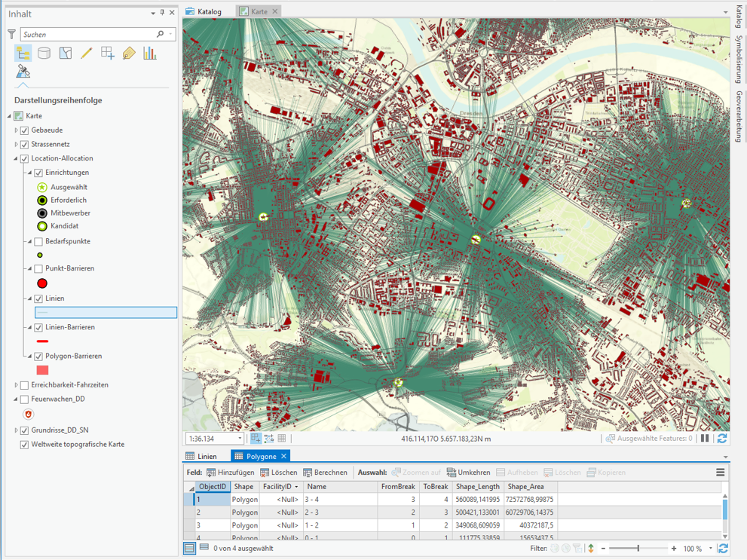Viewport: 747px width, 560px height.
Task: Show selected records view button
Action: coord(204,548)
